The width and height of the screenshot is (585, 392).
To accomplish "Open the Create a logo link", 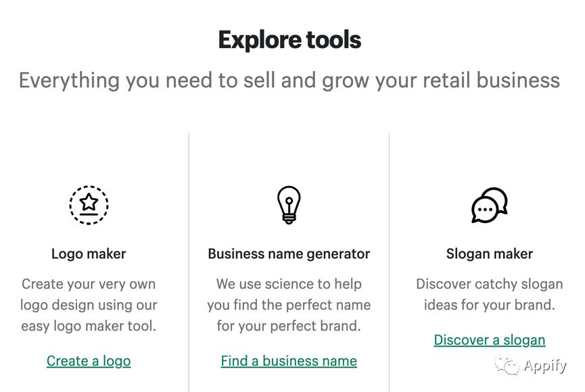I will point(89,361).
